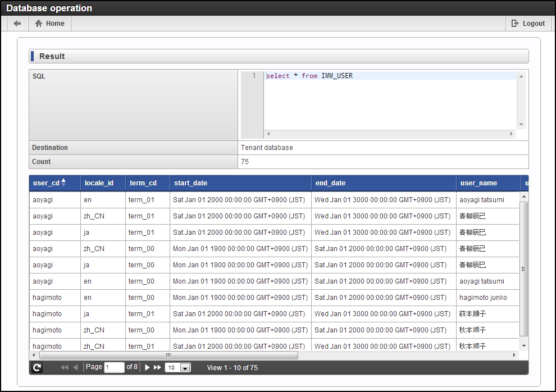Click inside the SQL editor text
This screenshot has height=392, width=556.
click(x=309, y=76)
